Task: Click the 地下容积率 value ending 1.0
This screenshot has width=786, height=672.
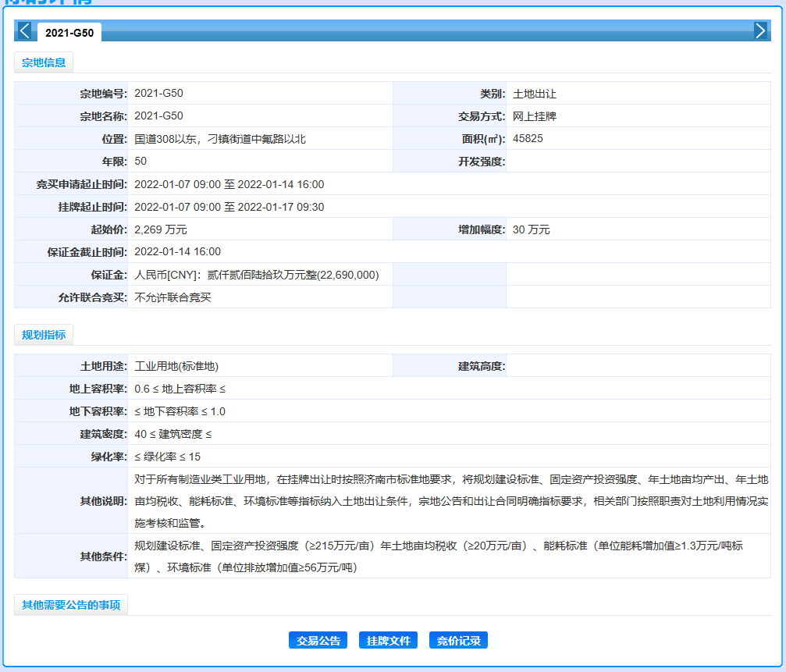Action: tap(180, 411)
